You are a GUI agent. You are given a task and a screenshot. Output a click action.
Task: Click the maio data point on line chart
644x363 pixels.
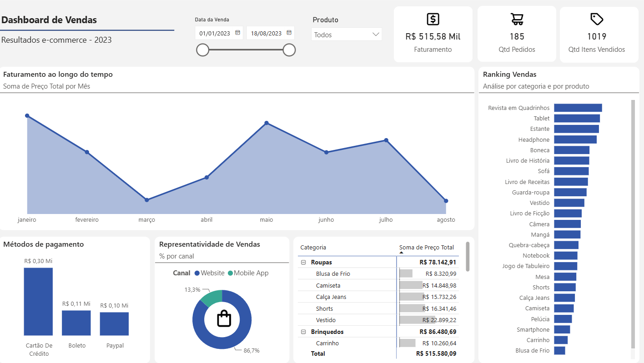[x=267, y=123]
